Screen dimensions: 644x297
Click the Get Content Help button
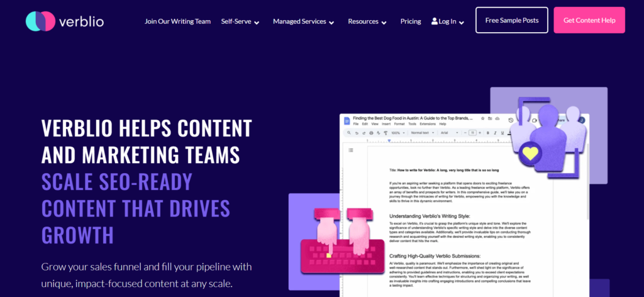point(589,20)
